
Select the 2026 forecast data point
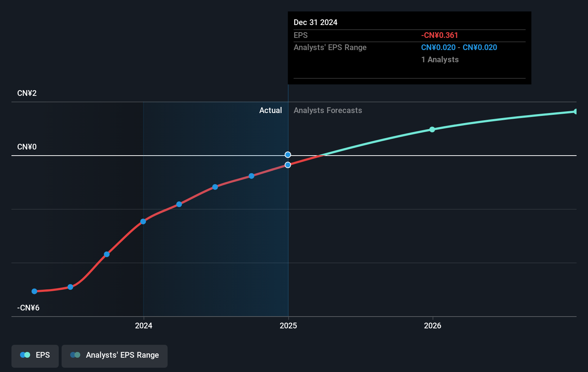coord(432,129)
